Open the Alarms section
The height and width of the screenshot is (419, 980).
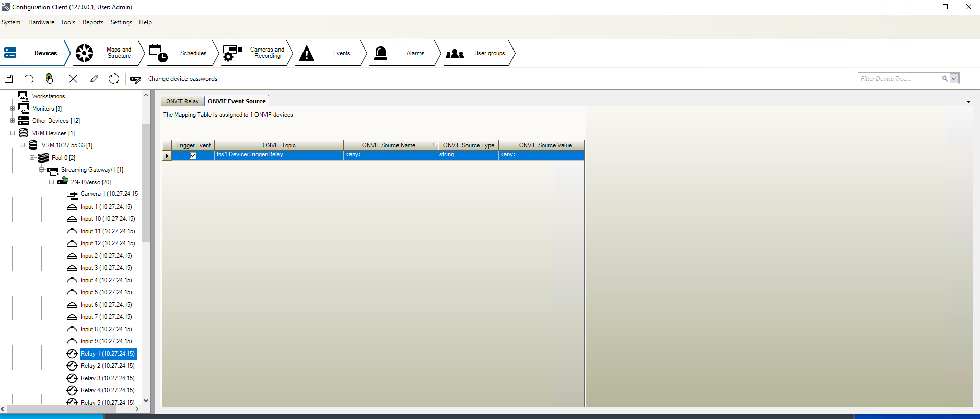tap(404, 53)
